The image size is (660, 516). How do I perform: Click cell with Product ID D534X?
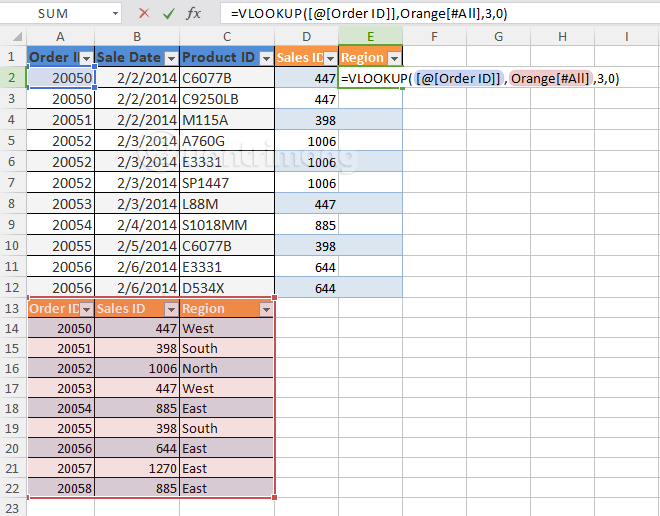tap(227, 288)
